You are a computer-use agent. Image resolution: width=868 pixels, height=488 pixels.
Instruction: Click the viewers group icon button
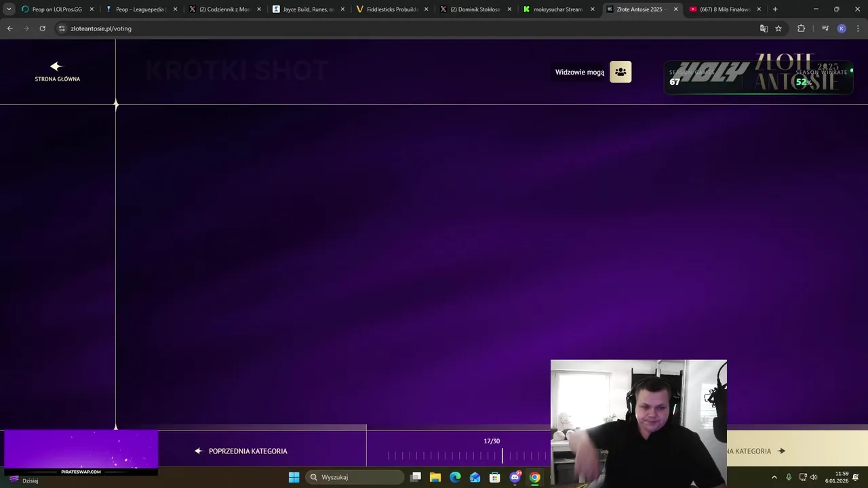(620, 72)
